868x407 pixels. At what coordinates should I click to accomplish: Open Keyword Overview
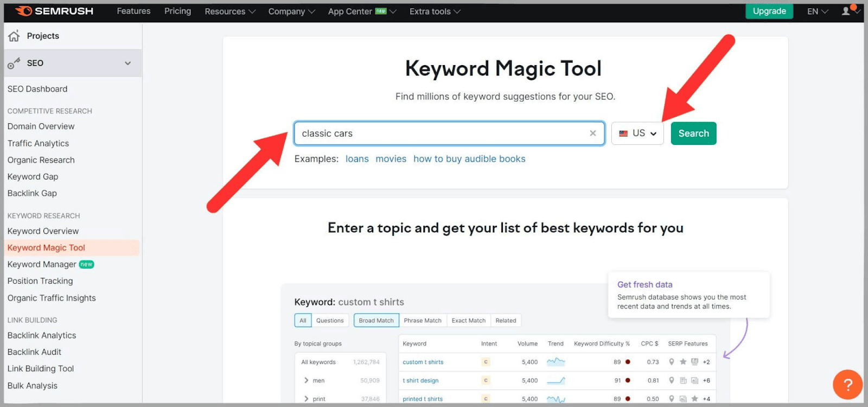tap(43, 231)
